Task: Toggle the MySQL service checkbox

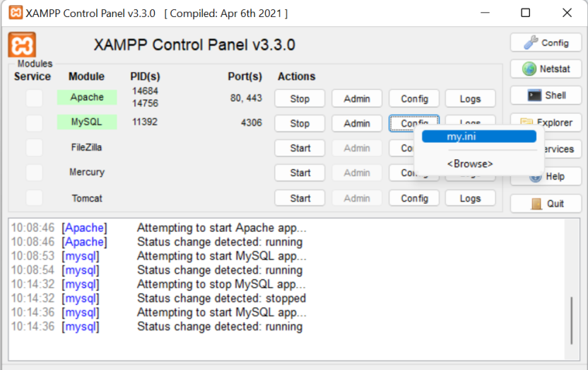Action: point(34,123)
